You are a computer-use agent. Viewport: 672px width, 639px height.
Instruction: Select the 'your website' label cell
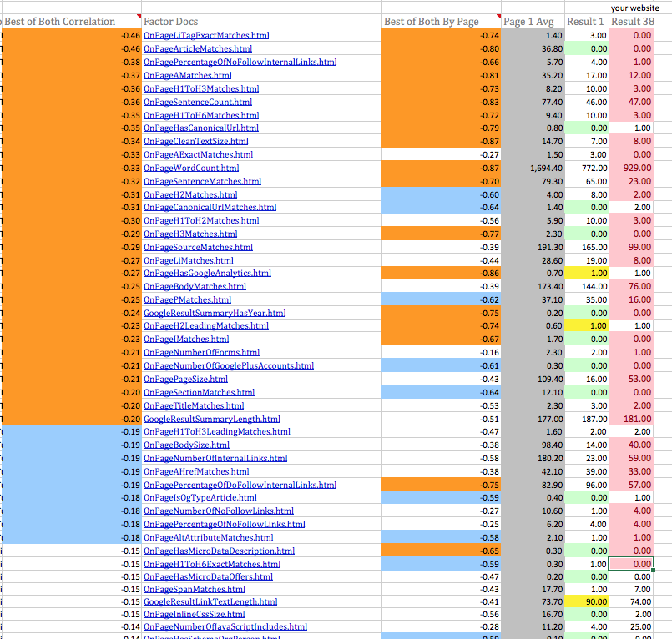tap(635, 8)
